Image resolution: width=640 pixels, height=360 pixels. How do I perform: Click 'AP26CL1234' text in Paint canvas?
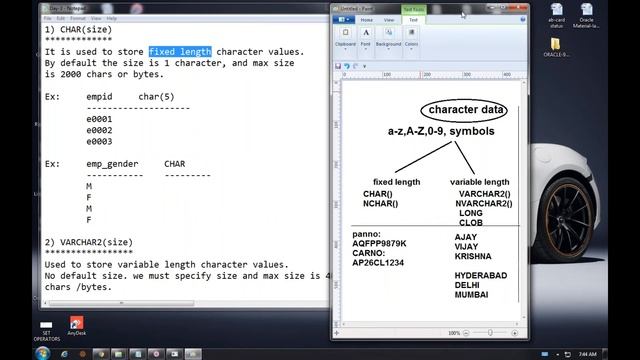click(378, 263)
